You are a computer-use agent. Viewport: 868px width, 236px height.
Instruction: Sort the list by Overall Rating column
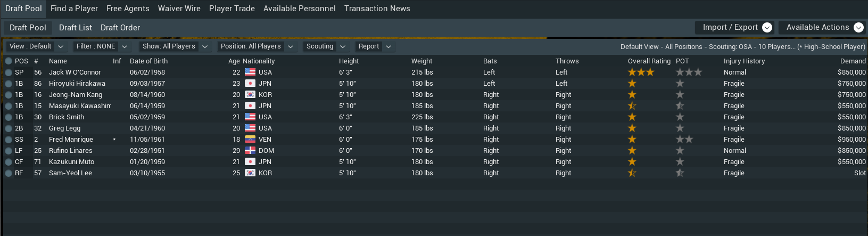pos(649,61)
